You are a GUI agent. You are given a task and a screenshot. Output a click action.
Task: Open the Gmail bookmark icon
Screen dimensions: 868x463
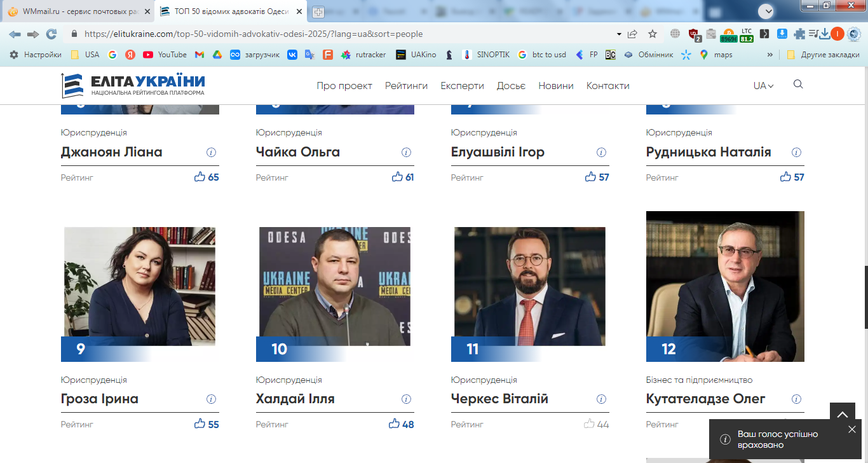(200, 55)
